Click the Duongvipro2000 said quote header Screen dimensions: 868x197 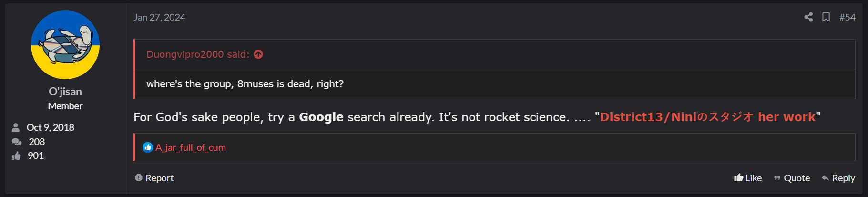pos(197,54)
